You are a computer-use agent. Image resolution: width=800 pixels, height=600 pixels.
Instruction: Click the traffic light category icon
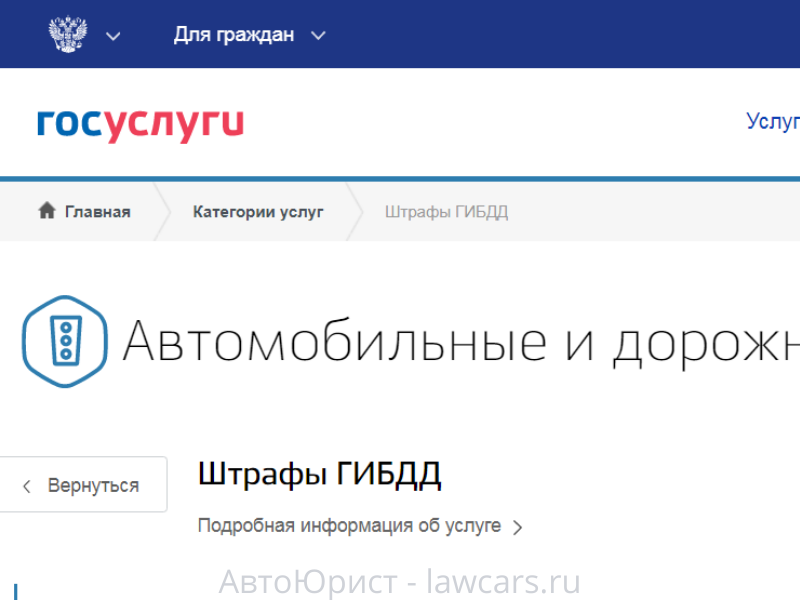point(65,341)
